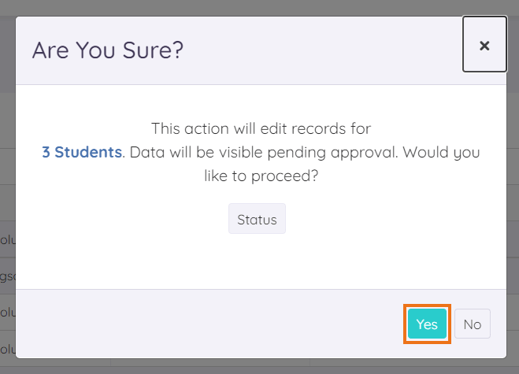Click the "Are You Sure?" dialog title
This screenshot has height=374, width=519.
(108, 50)
